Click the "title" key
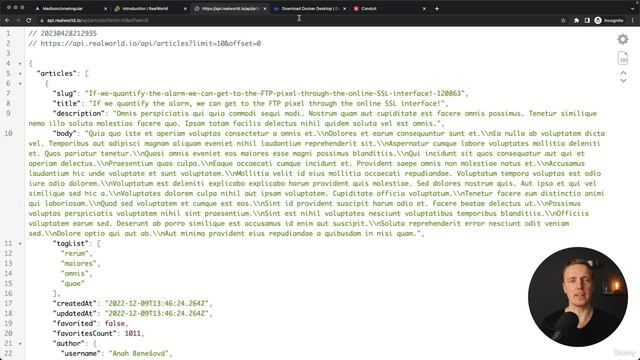Viewport: 640px width, 360px height. tap(67, 103)
